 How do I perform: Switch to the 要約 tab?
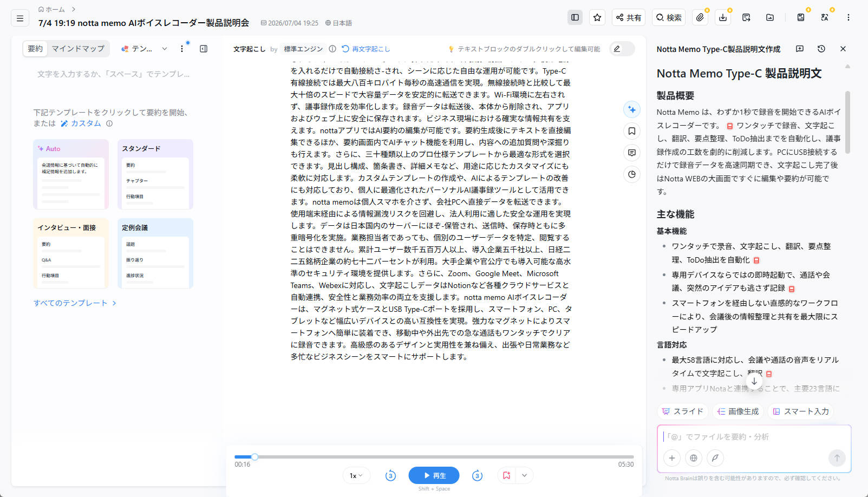35,49
